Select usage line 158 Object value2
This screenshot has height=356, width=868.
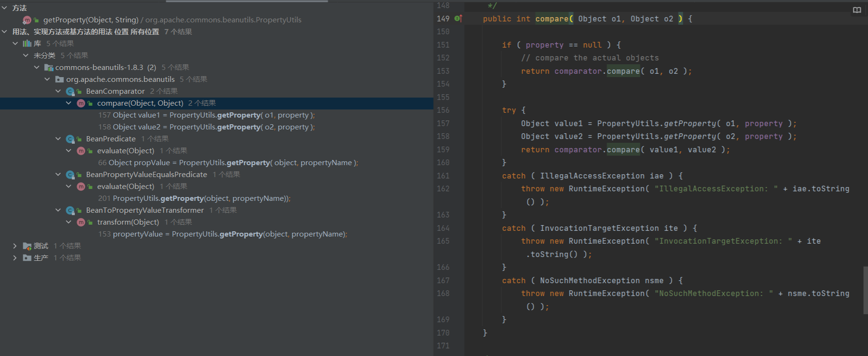tap(207, 127)
